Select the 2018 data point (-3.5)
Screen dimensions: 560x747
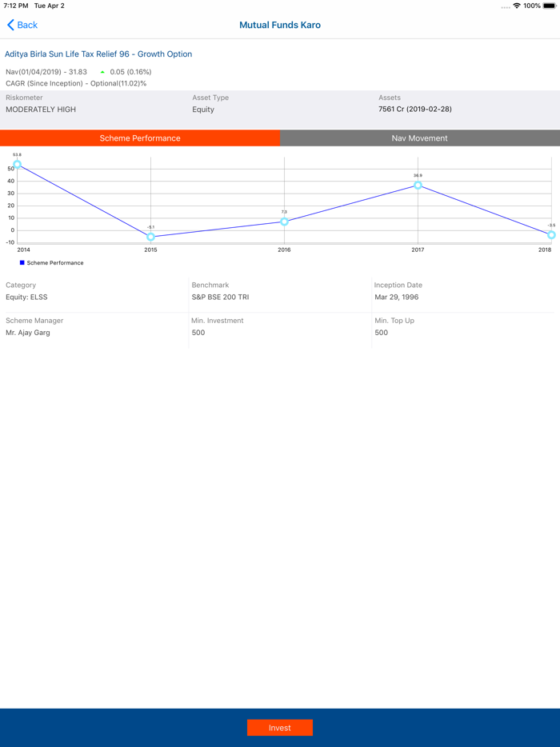pos(551,235)
